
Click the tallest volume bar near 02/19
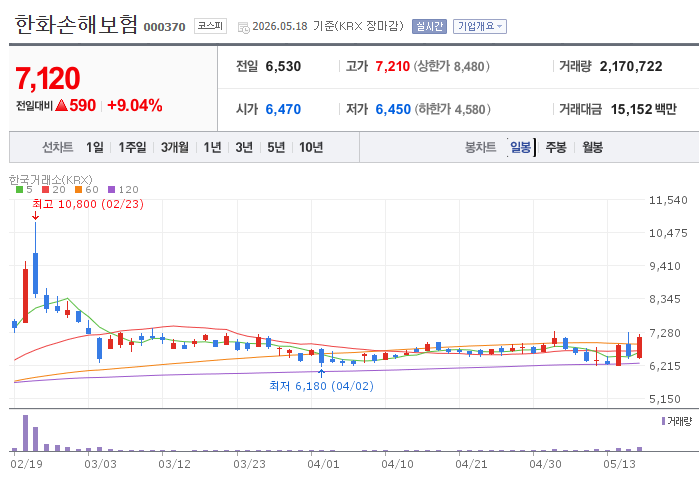(25, 433)
